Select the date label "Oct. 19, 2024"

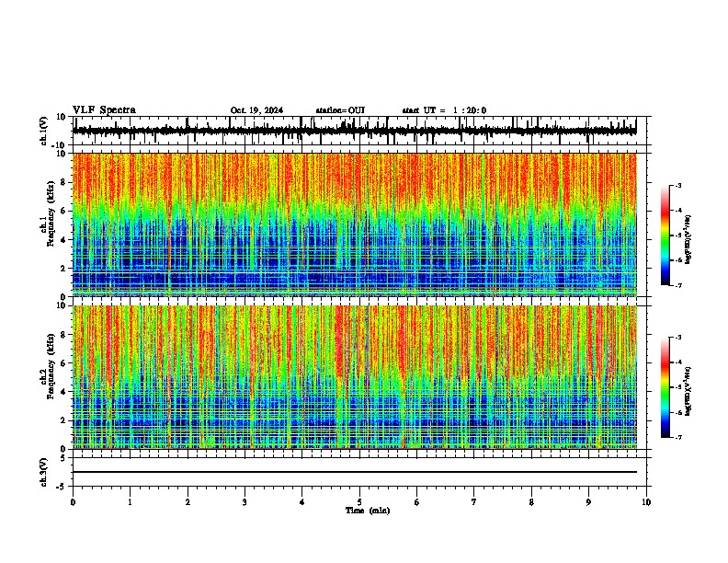(x=256, y=110)
